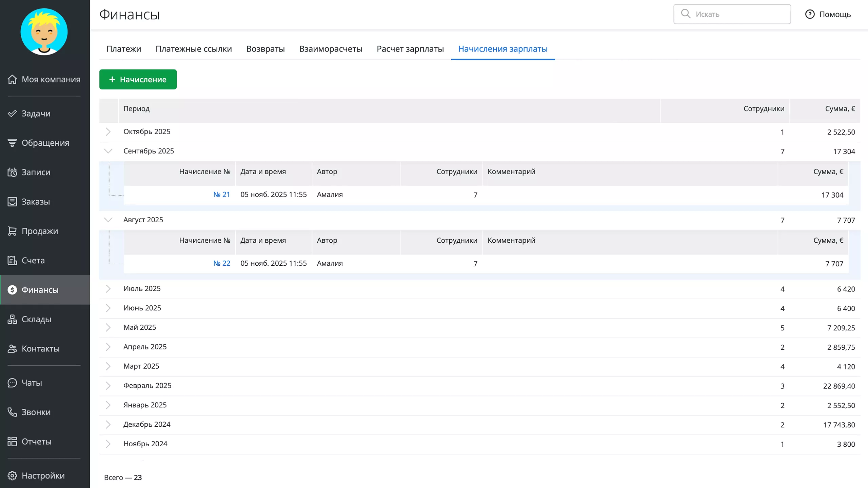The height and width of the screenshot is (488, 868).
Task: Open Записи calendar icon in sidebar
Action: tap(12, 172)
